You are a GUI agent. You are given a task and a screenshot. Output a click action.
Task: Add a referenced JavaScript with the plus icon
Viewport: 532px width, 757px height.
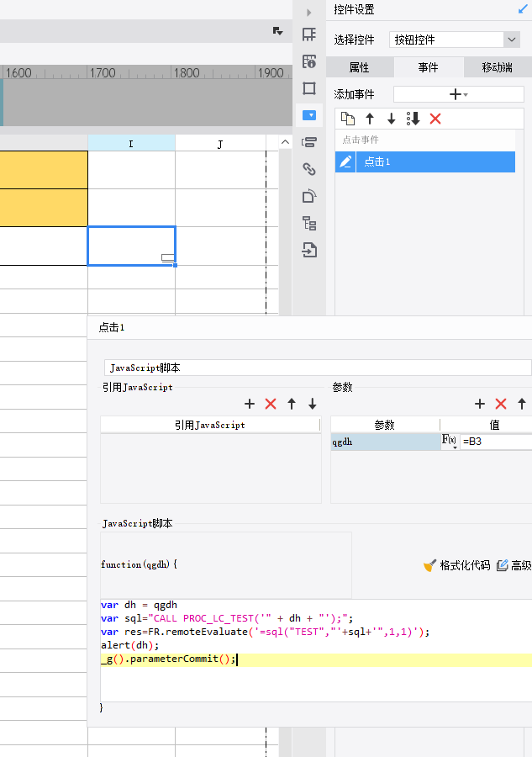[250, 404]
